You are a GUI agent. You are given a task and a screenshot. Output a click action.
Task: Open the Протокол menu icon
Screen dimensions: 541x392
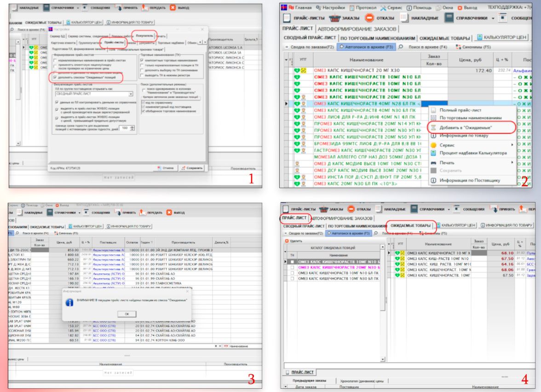[x=352, y=7]
